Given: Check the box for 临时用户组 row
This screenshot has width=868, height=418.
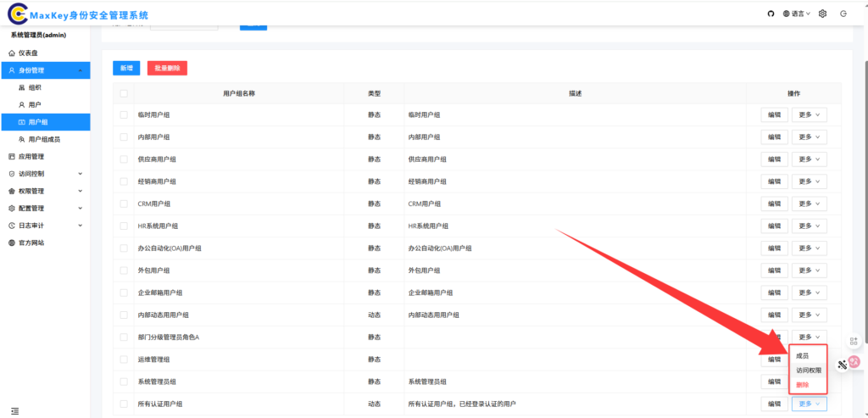Looking at the screenshot, I should coord(124,114).
